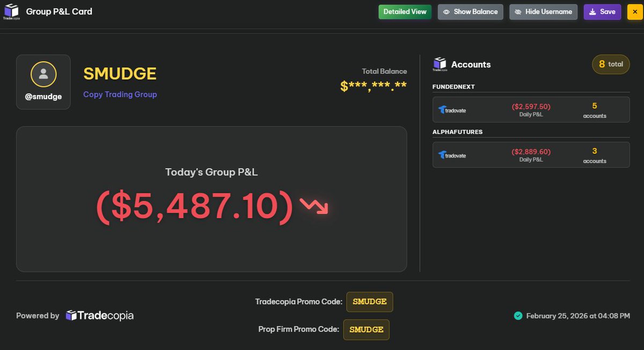This screenshot has width=644, height=350.
Task: Open the Copy Trading Group link
Action: 120,94
